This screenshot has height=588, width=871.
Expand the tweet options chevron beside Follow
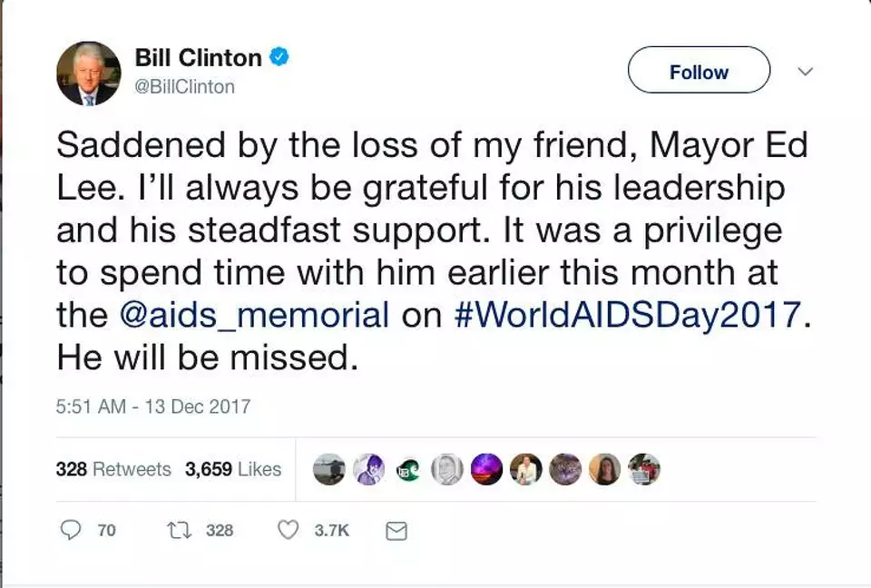coord(805,71)
